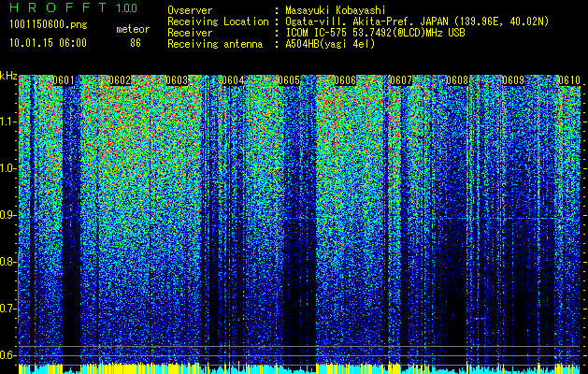The width and height of the screenshot is (588, 374).
Task: Click the 'Receiver' field label
Action: point(190,33)
